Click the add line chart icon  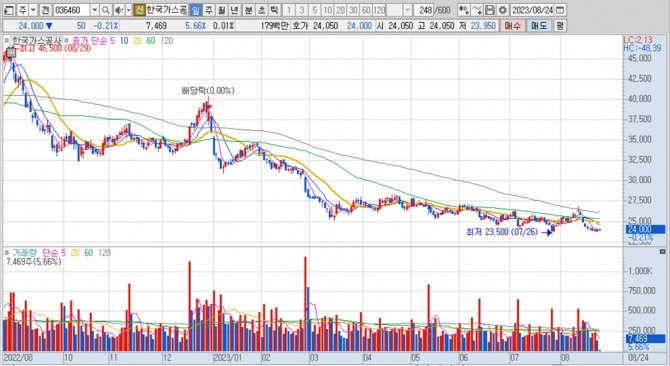coord(477,10)
